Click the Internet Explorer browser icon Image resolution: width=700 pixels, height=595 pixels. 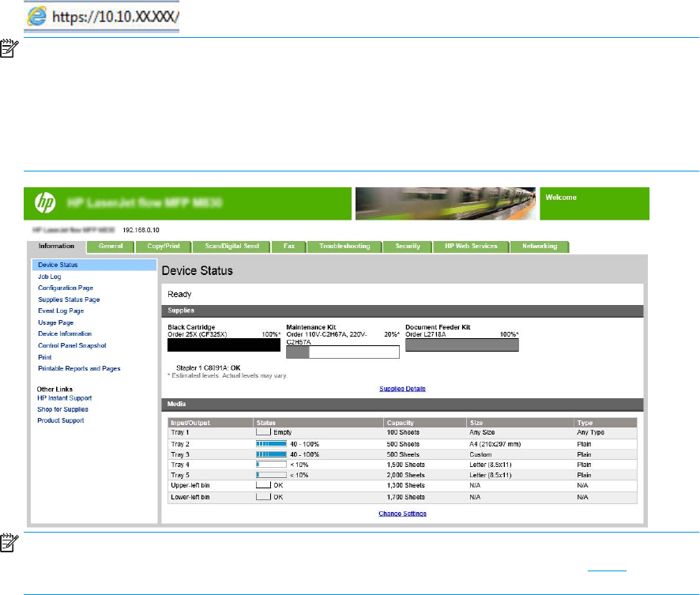coord(33,16)
